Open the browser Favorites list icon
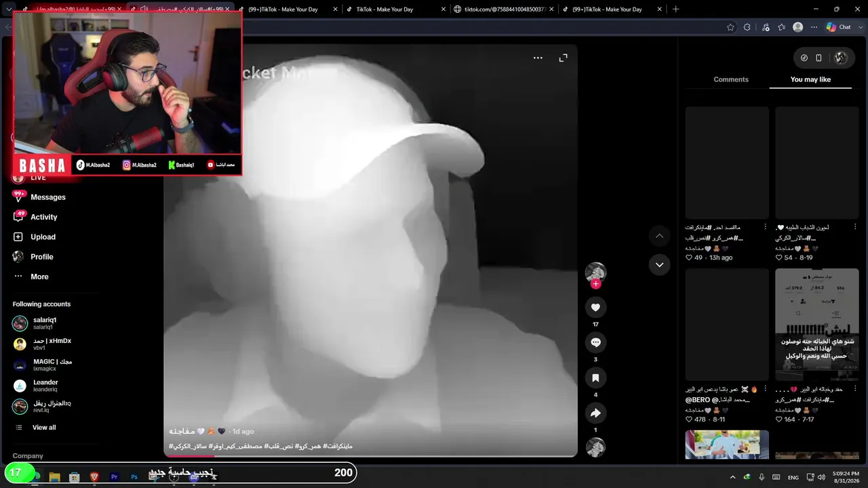 click(x=782, y=27)
